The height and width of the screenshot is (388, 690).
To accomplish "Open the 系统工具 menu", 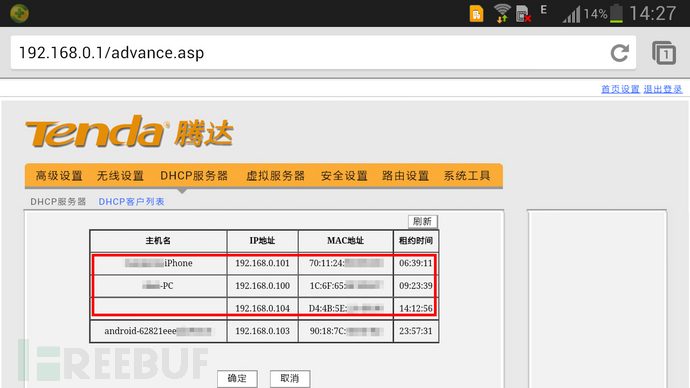I will click(x=466, y=176).
